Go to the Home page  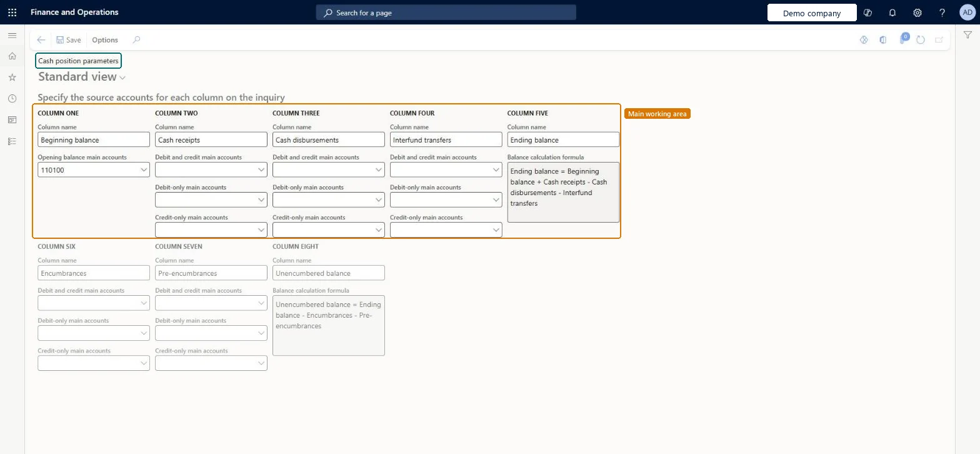point(12,56)
